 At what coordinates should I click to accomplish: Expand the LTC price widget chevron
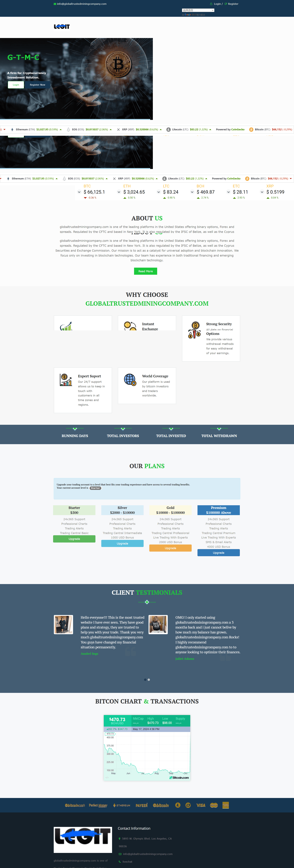coord(158,192)
